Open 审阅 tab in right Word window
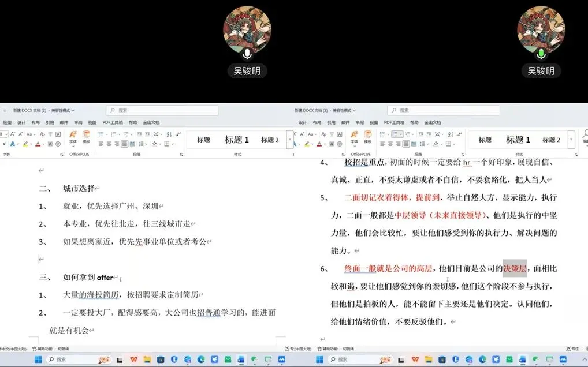This screenshot has width=588, height=367. tap(360, 122)
